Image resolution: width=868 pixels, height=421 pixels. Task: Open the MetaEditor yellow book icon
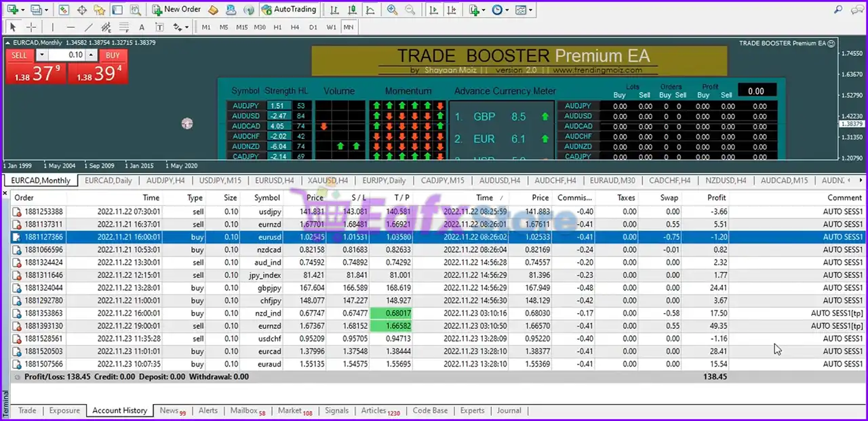[x=213, y=10]
